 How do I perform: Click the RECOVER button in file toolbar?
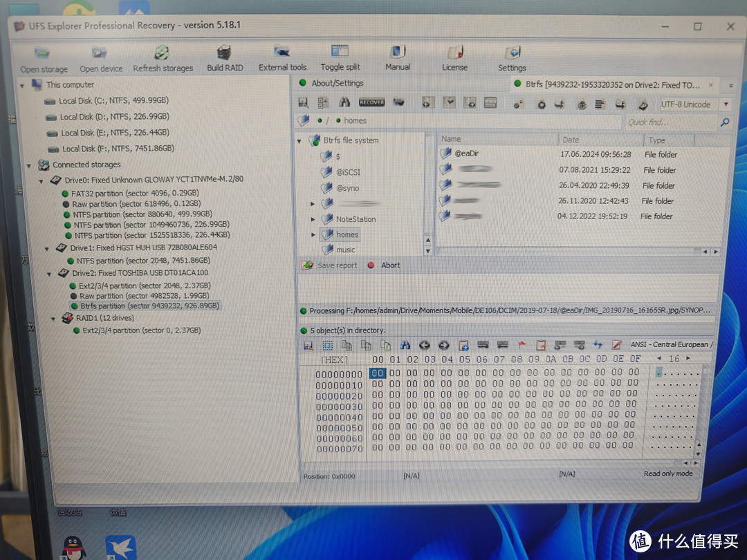(371, 102)
